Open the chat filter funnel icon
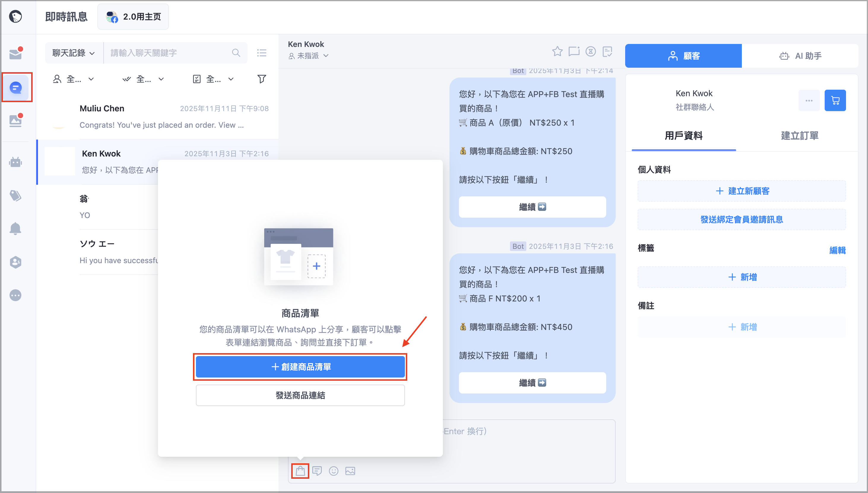Image resolution: width=868 pixels, height=493 pixels. click(x=262, y=79)
